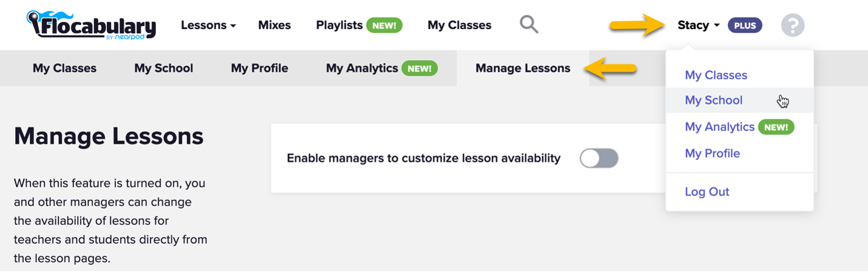Switch to the My Profile tab
The height and width of the screenshot is (274, 868).
(x=260, y=68)
